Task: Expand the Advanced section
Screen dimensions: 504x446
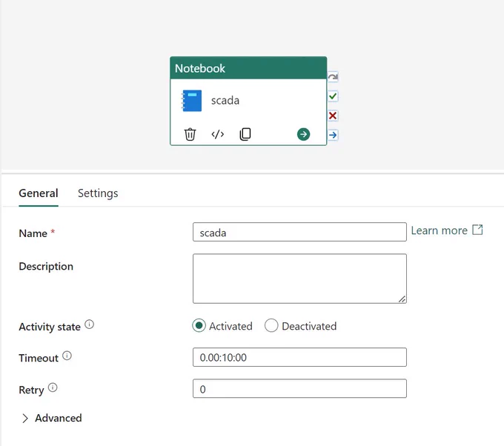Action: coord(52,418)
